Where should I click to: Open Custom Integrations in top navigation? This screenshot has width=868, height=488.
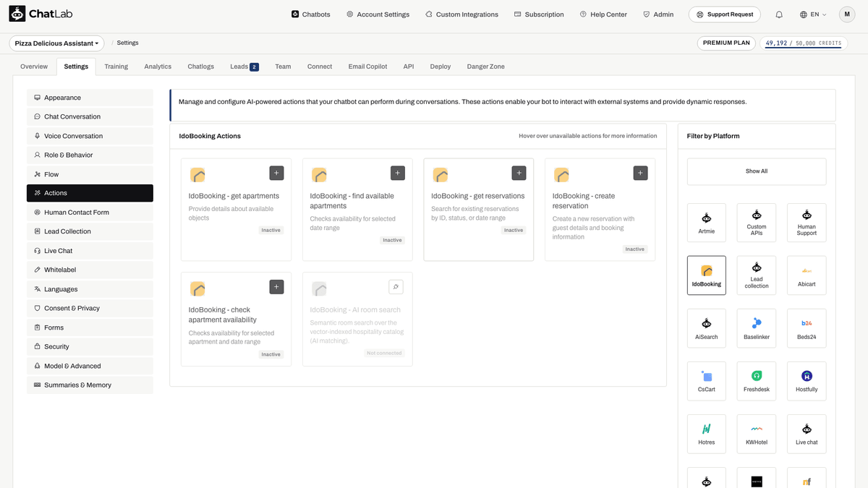(461, 14)
